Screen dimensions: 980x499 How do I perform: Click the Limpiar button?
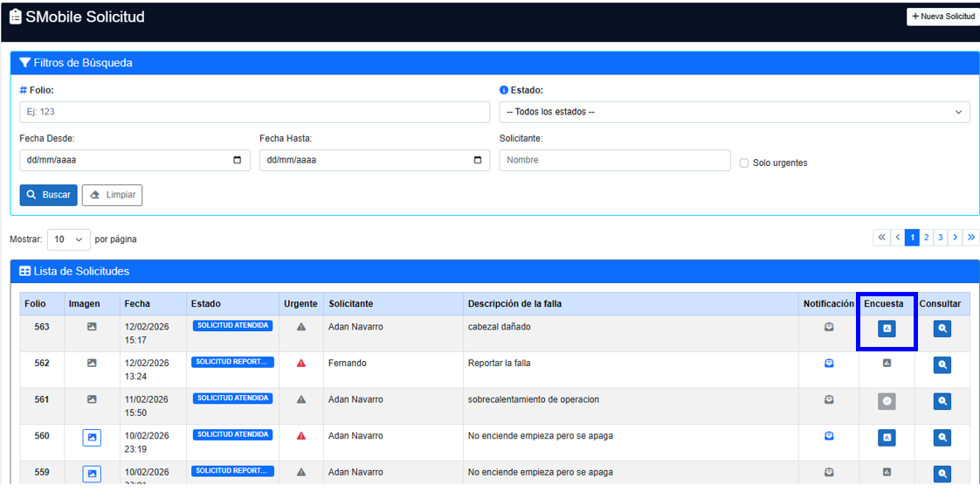pos(113,195)
